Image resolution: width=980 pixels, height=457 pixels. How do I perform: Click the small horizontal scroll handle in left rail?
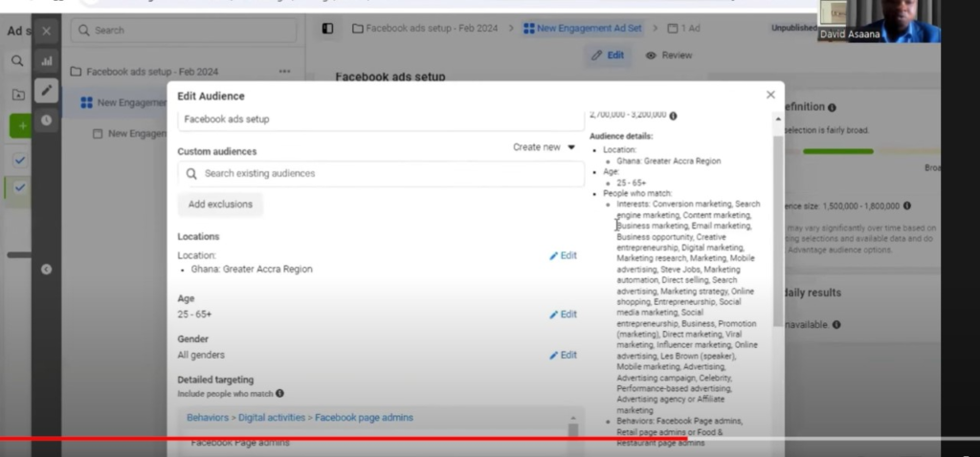pyautogui.click(x=19, y=254)
